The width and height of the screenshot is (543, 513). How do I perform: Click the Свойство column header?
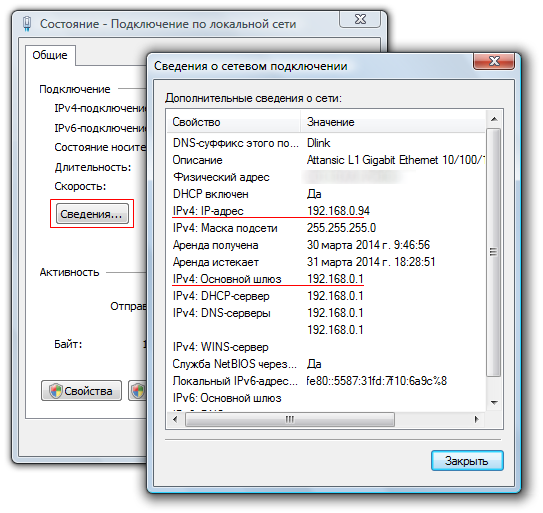click(234, 122)
